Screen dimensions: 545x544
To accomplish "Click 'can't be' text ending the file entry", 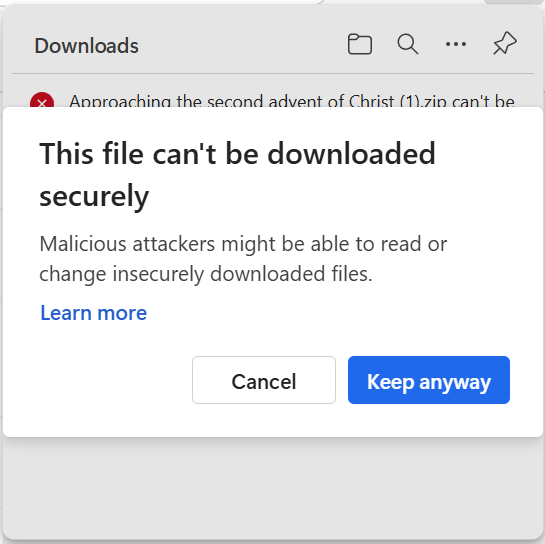I will click(483, 101).
